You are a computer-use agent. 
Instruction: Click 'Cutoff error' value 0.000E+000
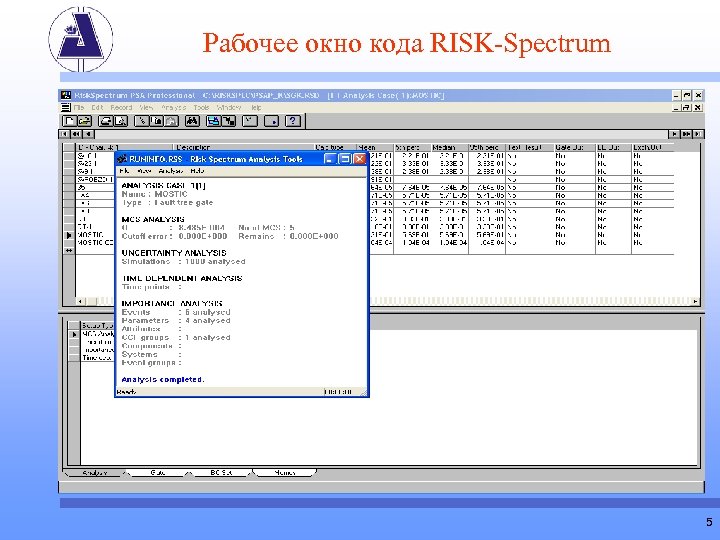[203, 236]
